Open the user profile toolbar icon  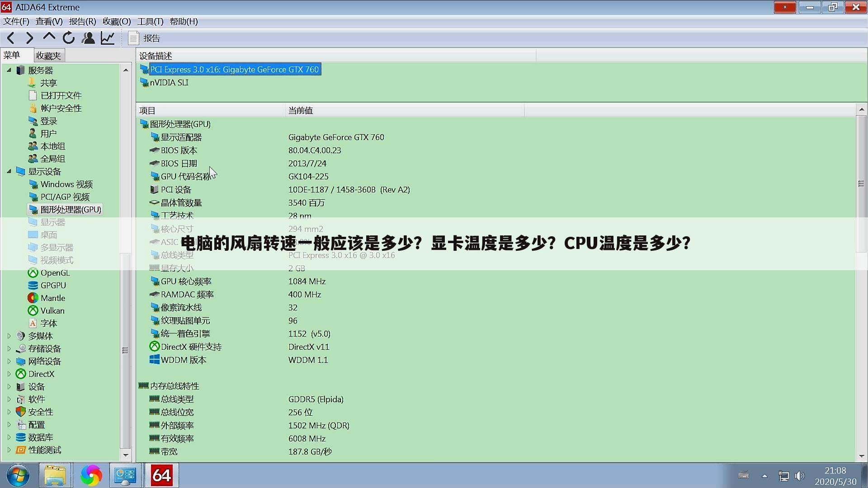88,38
